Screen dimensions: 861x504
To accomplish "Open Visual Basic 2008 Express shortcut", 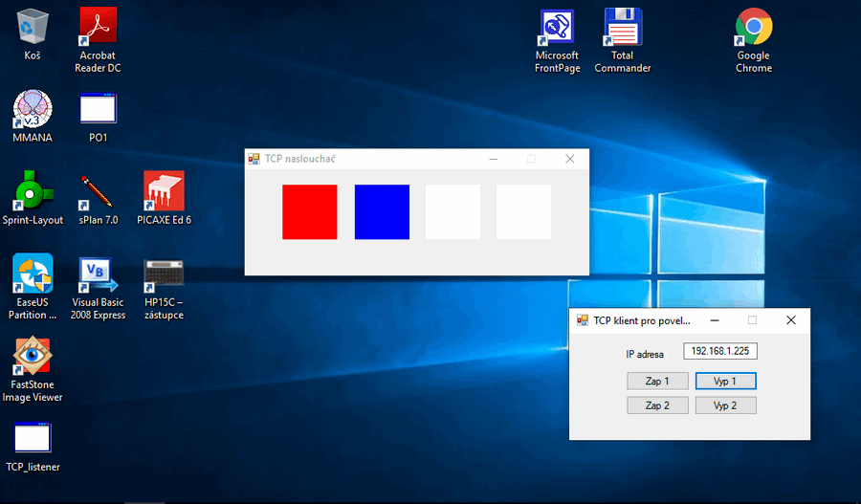I will pyautogui.click(x=98, y=274).
